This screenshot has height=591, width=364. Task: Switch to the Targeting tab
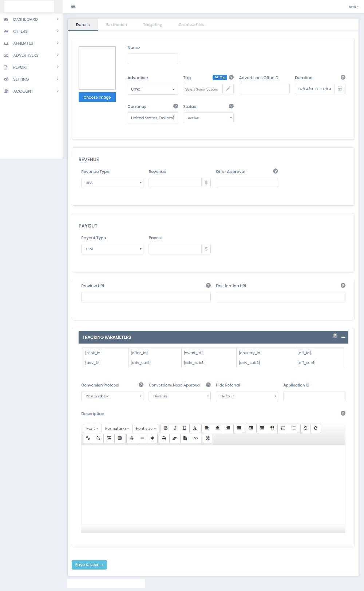click(x=153, y=25)
